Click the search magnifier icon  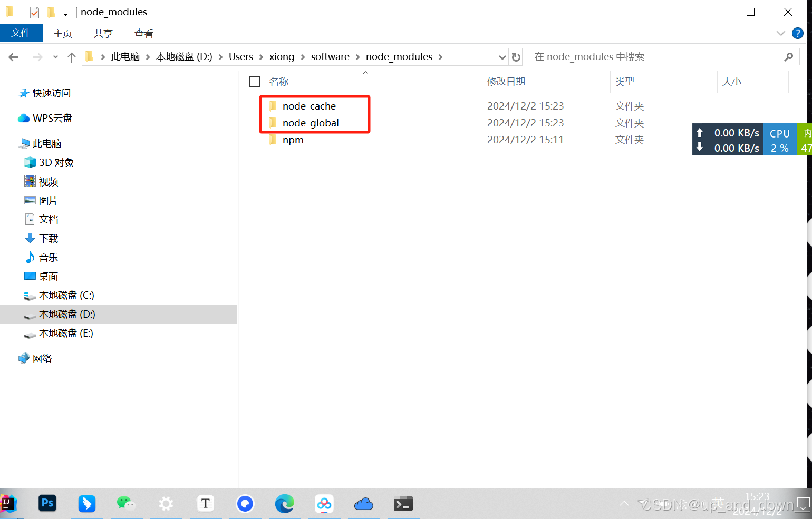789,57
